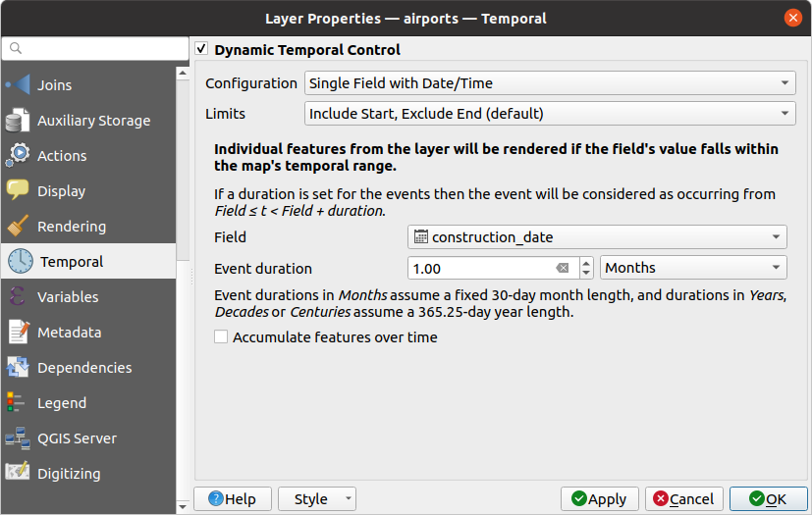Disable Dynamic Temporal Control checkbox
Viewport: 812px width, 515px height.
tap(202, 49)
